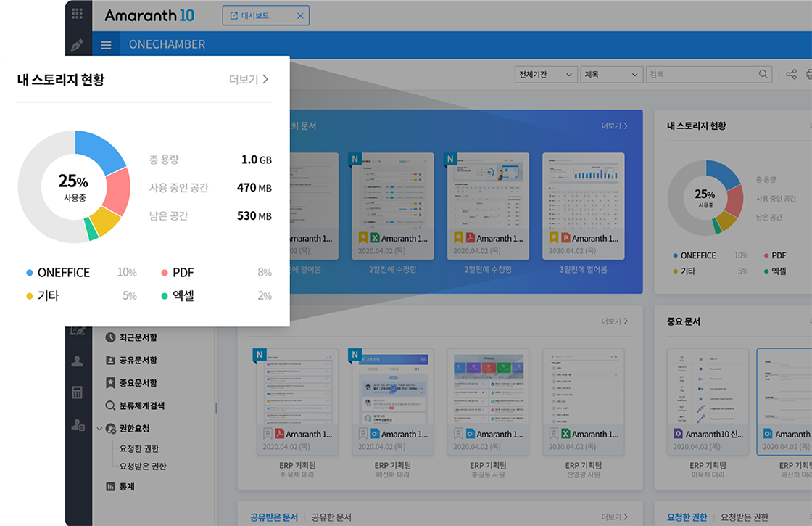Click PDF icon on 이욱재 대리 card in middle panel
Screen dimensions: 812x526
(280, 434)
